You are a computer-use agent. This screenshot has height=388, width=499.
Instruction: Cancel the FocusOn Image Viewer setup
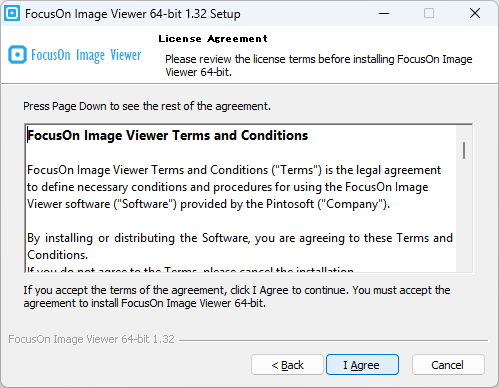click(x=448, y=365)
